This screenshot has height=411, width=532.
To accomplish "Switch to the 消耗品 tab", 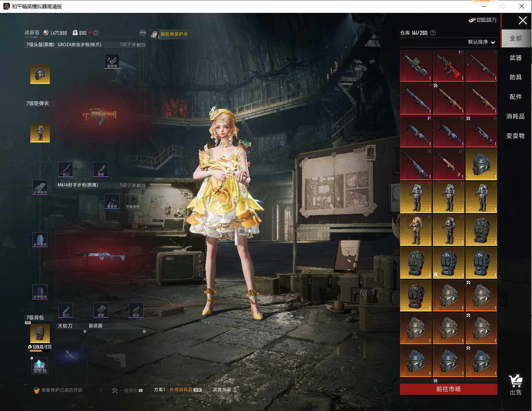I will [x=515, y=116].
